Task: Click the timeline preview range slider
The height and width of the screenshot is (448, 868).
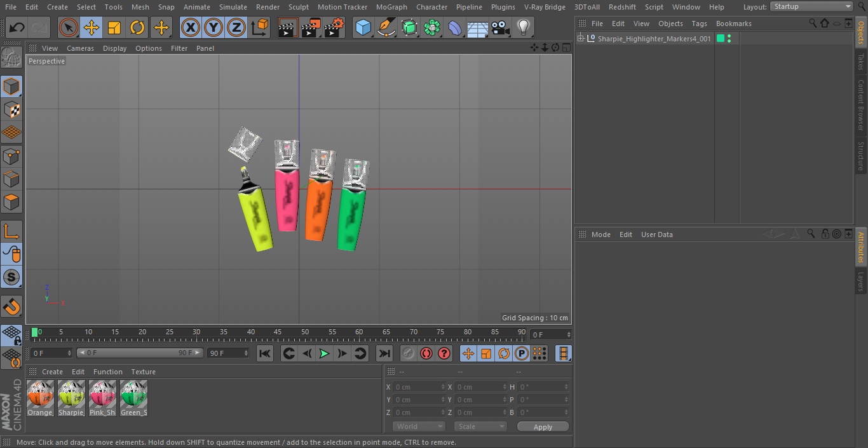Action: pos(140,353)
